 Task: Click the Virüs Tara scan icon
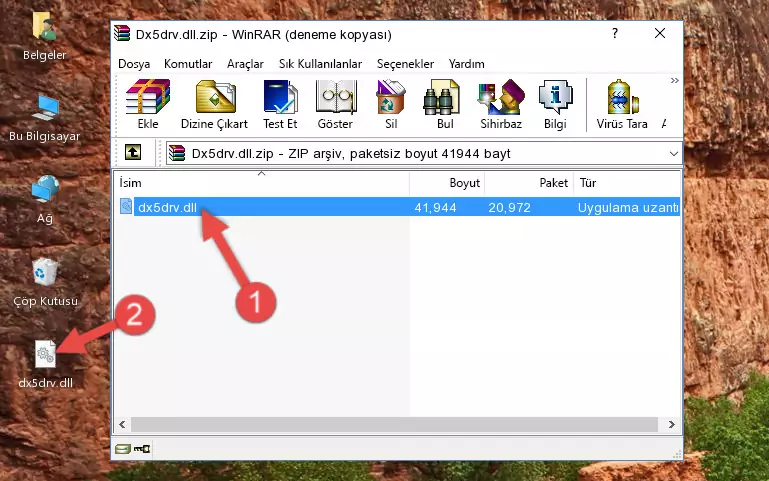click(622, 97)
